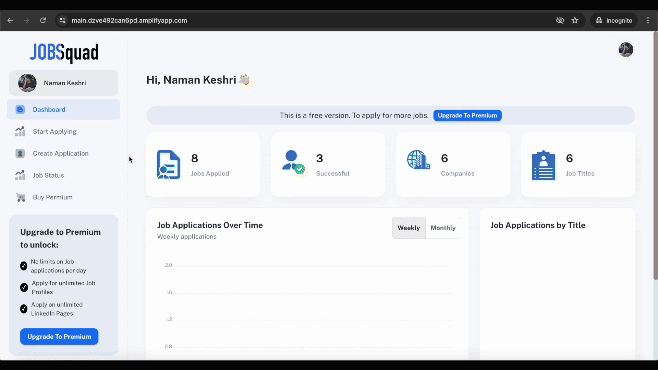This screenshot has width=658, height=370.
Task: Go to Start Applying in the sidebar
Action: 63,131
